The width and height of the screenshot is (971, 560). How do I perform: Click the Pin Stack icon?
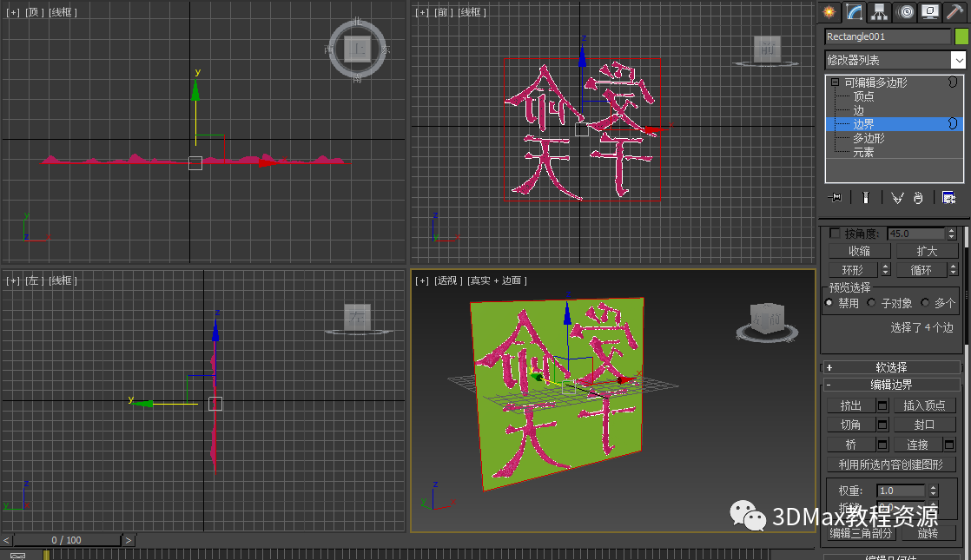pyautogui.click(x=835, y=197)
